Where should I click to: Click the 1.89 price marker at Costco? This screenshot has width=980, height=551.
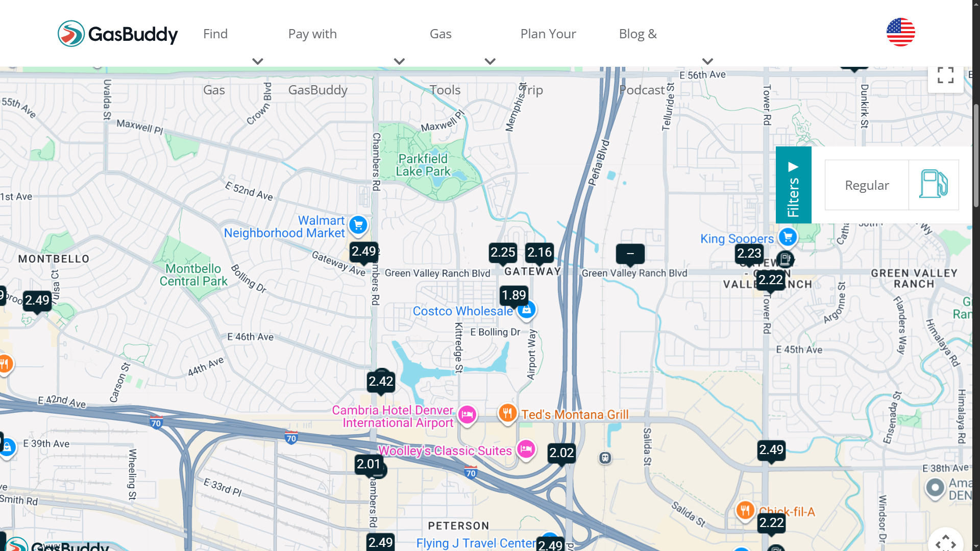coord(513,295)
